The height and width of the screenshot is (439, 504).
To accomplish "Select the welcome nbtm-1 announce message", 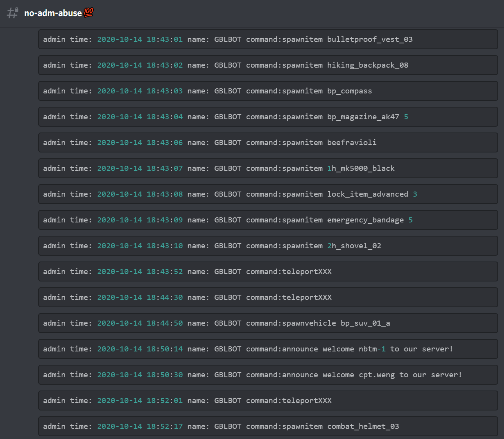I will (x=268, y=349).
